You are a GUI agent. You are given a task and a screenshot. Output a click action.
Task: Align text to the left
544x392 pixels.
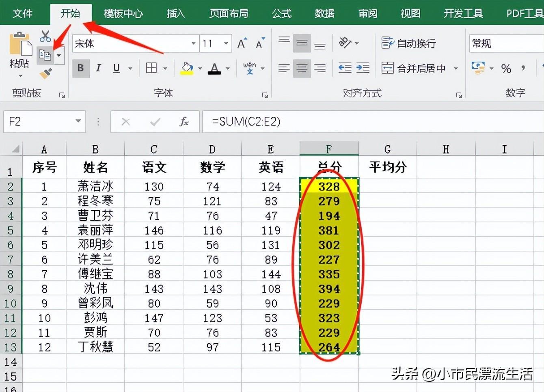[x=284, y=68]
